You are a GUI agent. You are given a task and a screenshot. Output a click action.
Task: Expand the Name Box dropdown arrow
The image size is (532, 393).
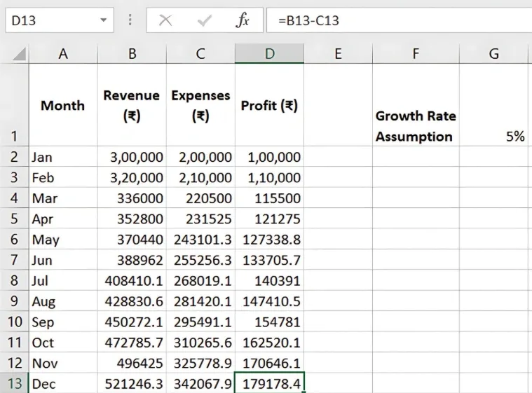pos(104,20)
